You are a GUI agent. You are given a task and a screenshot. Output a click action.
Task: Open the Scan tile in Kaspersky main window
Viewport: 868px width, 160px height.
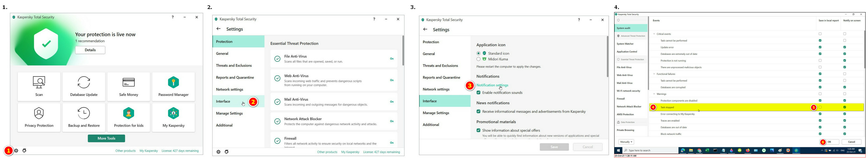point(39,87)
